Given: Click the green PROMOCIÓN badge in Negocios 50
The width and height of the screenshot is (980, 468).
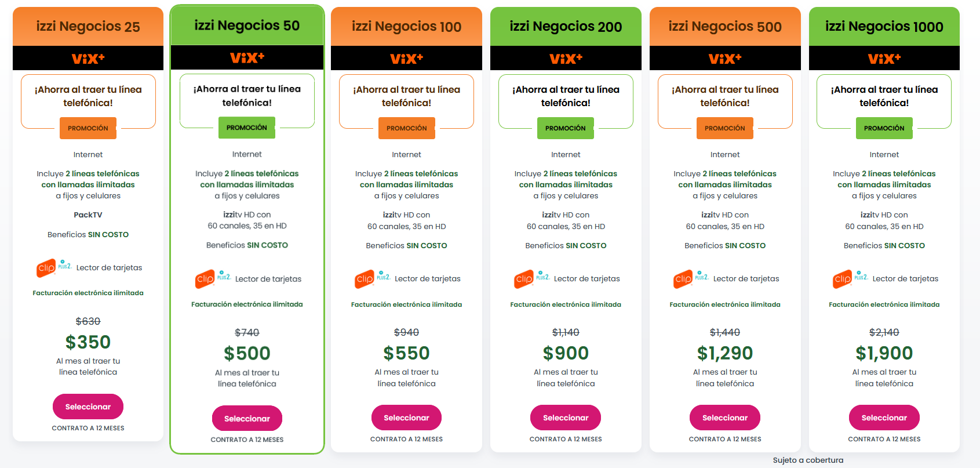Looking at the screenshot, I should pos(247,128).
